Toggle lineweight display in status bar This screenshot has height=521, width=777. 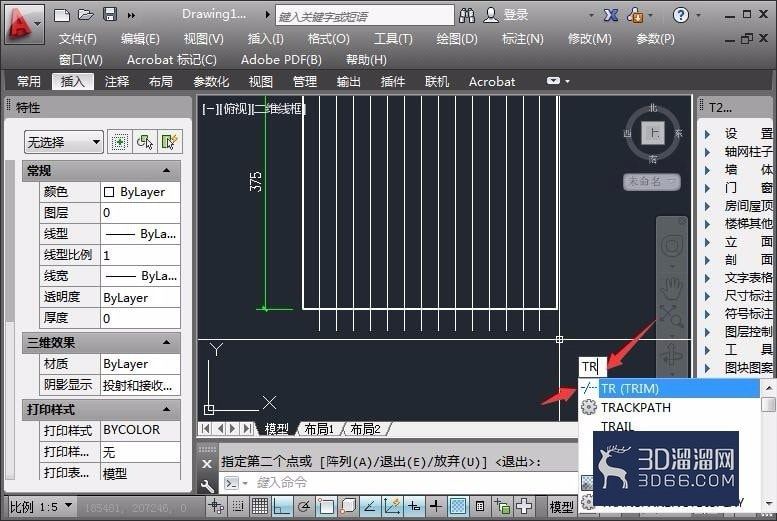(436, 506)
